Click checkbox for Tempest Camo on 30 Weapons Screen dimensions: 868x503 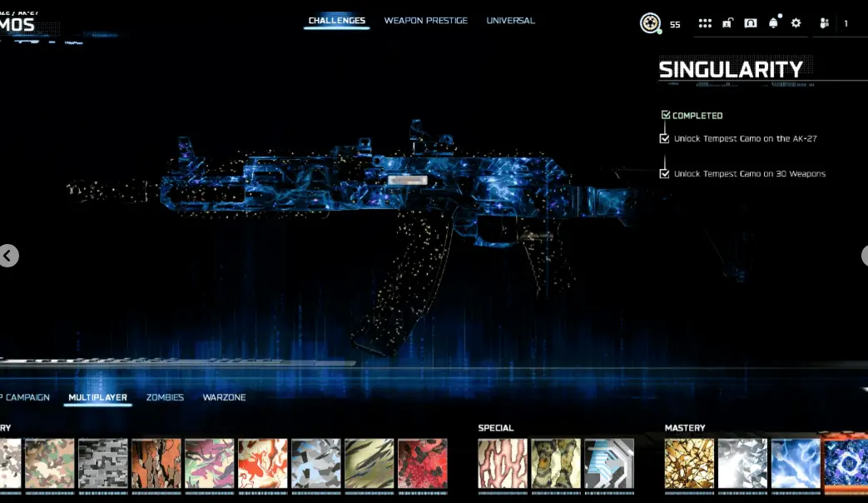coord(664,173)
